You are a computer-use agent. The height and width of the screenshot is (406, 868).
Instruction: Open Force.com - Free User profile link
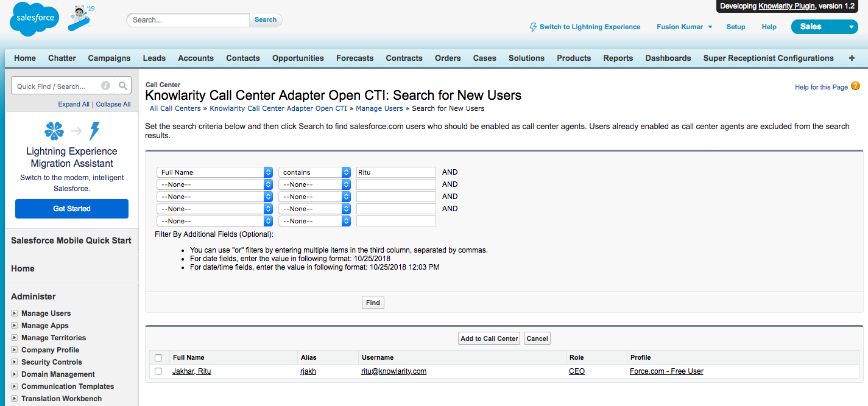click(x=666, y=371)
